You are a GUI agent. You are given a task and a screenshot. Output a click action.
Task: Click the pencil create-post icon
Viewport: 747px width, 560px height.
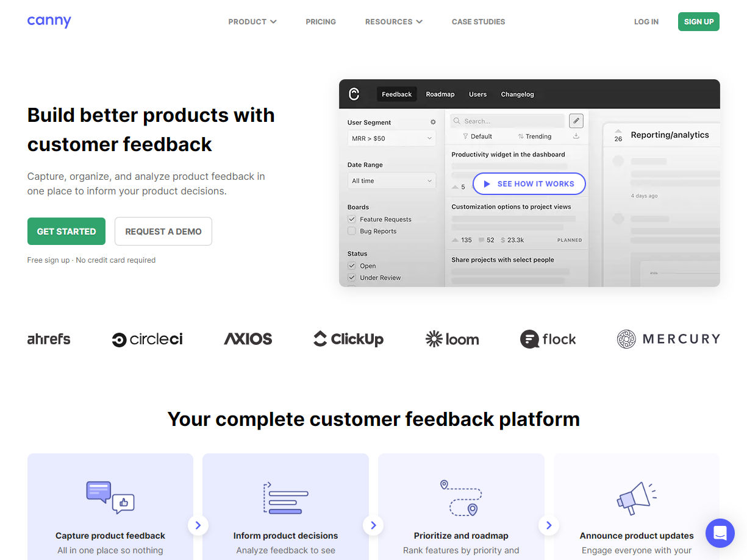pyautogui.click(x=576, y=121)
